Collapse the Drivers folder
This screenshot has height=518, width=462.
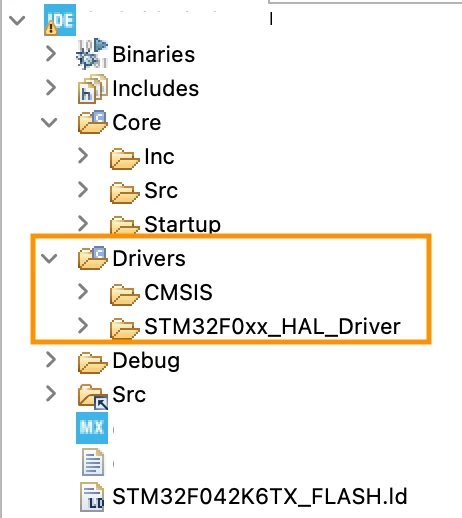[x=49, y=258]
